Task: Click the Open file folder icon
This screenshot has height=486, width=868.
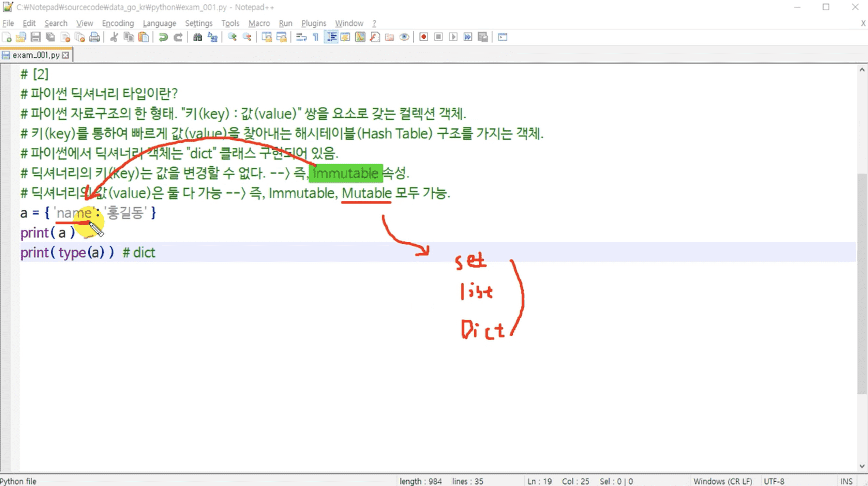Action: pyautogui.click(x=21, y=37)
